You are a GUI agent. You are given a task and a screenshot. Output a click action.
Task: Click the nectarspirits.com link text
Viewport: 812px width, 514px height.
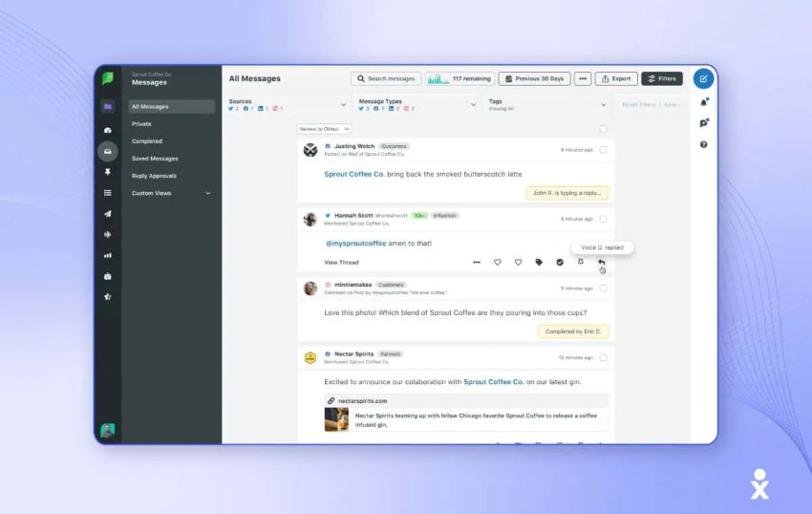(x=362, y=401)
